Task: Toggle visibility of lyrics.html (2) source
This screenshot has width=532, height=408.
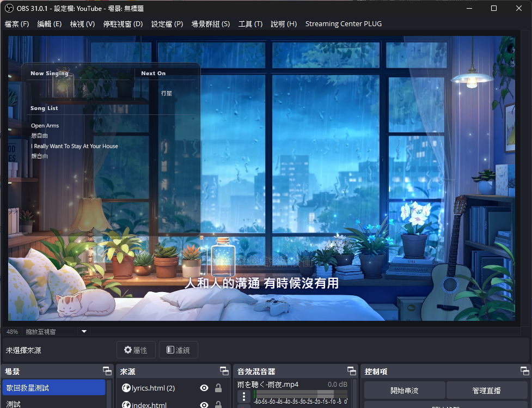Action: point(204,388)
